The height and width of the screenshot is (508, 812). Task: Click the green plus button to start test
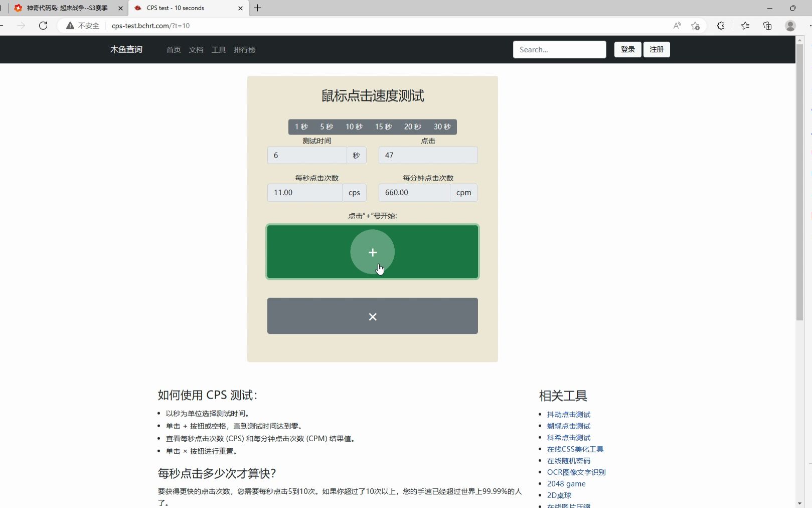point(372,251)
